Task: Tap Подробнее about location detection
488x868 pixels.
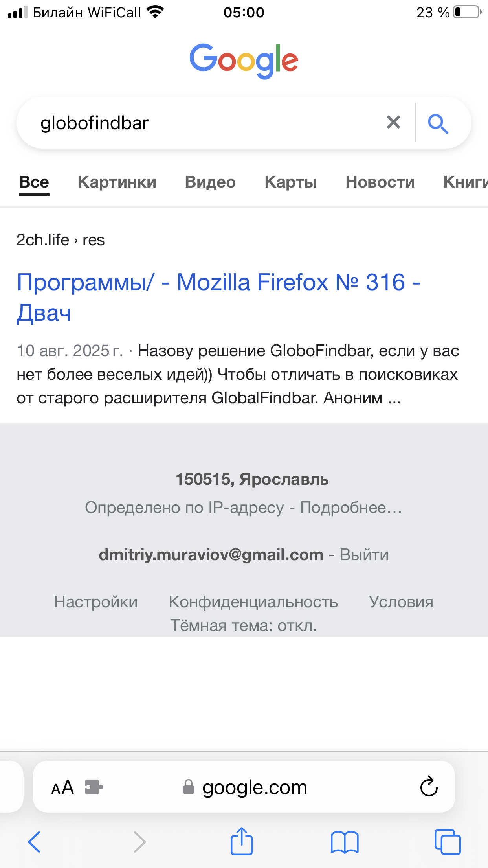Action: [x=350, y=508]
